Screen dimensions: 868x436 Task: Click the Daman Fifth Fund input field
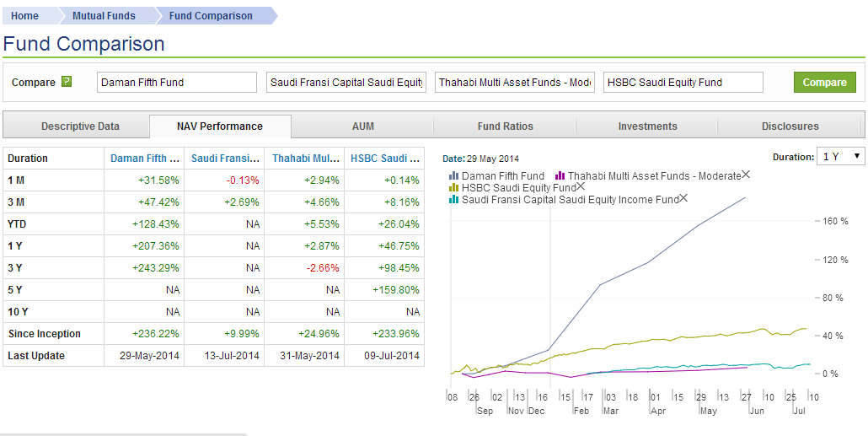pos(177,82)
